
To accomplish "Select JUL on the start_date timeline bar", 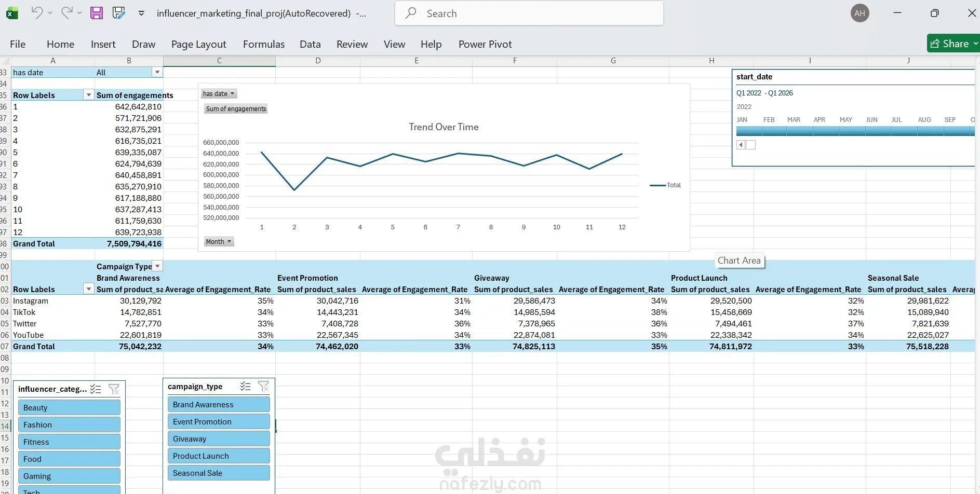I will tap(904, 131).
